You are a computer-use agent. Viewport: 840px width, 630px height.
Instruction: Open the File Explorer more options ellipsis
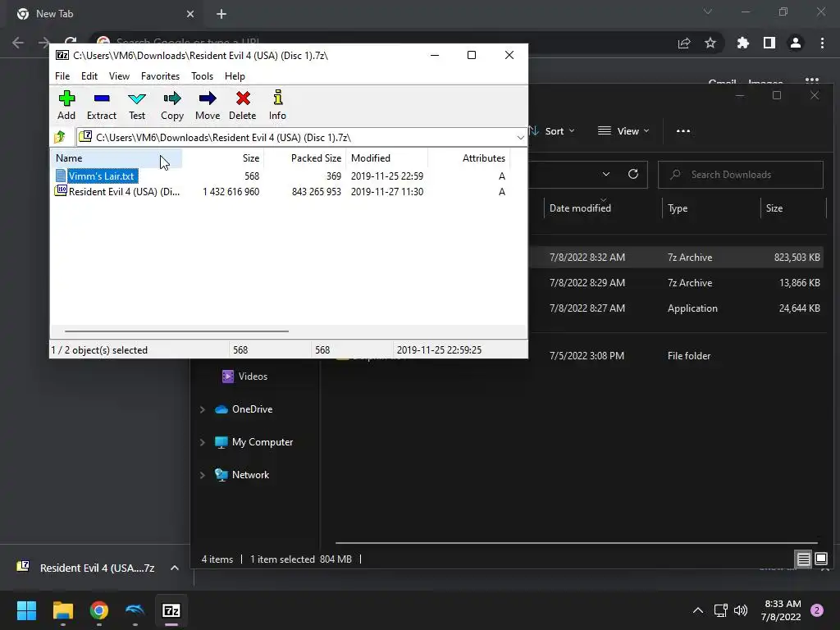(x=683, y=130)
